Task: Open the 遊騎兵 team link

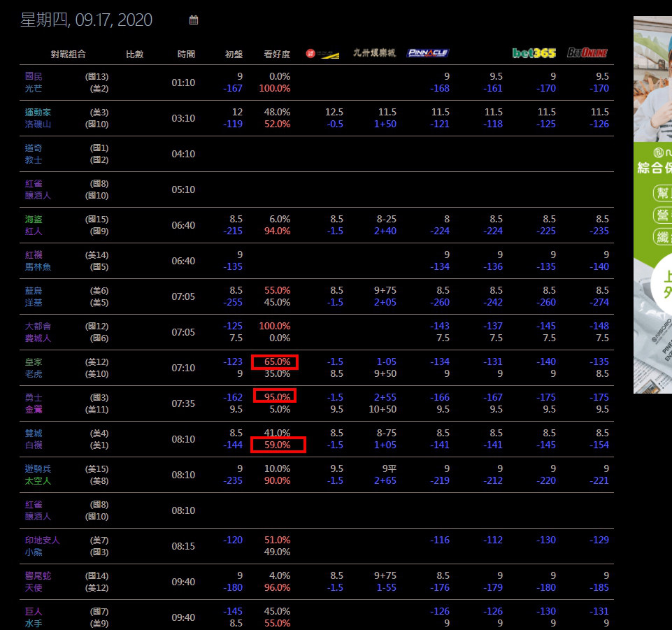Action: click(38, 469)
